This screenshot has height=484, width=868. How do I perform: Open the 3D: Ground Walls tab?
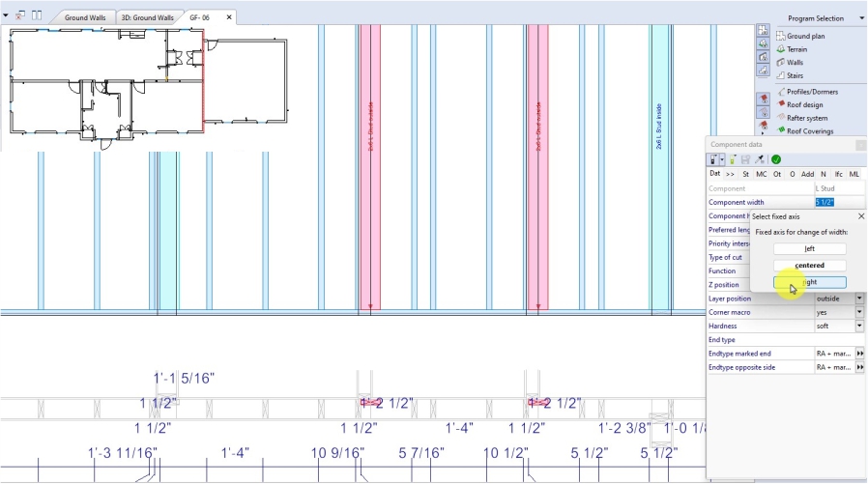pos(147,17)
